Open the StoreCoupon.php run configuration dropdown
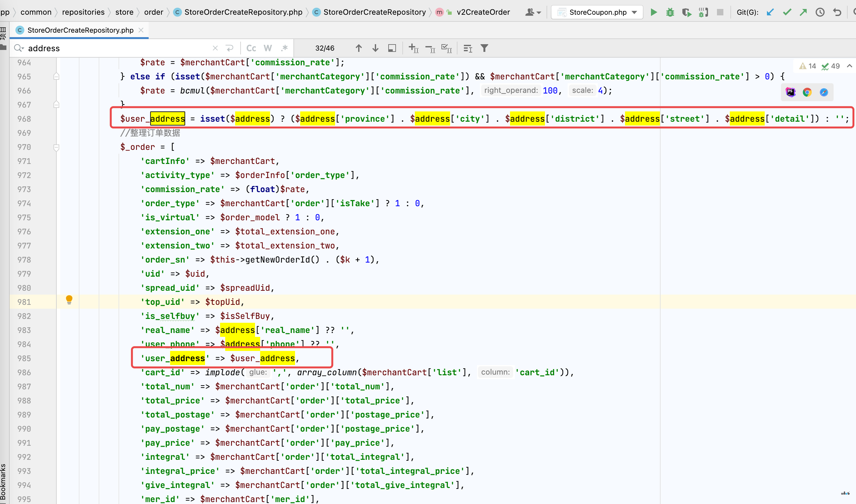This screenshot has height=504, width=856. point(597,12)
